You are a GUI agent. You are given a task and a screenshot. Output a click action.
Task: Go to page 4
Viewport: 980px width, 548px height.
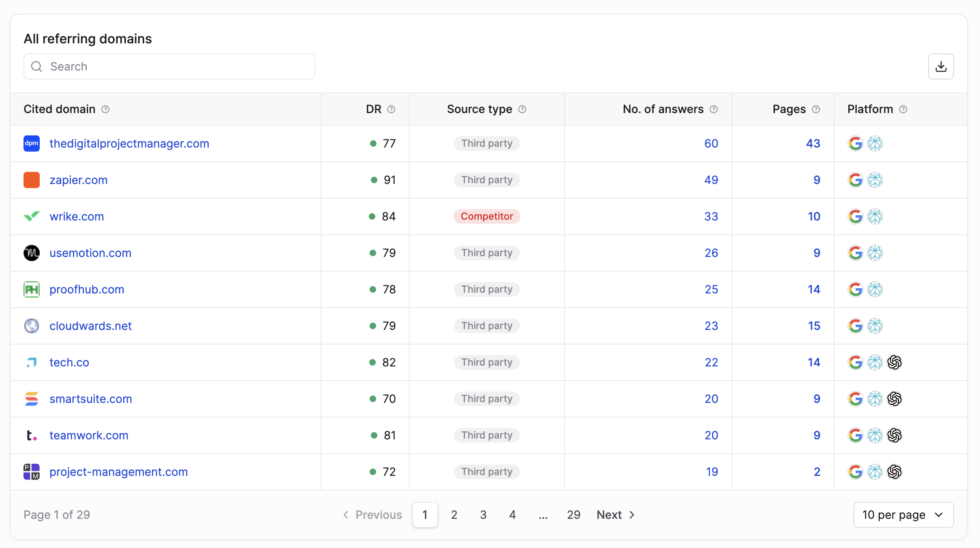click(x=512, y=515)
